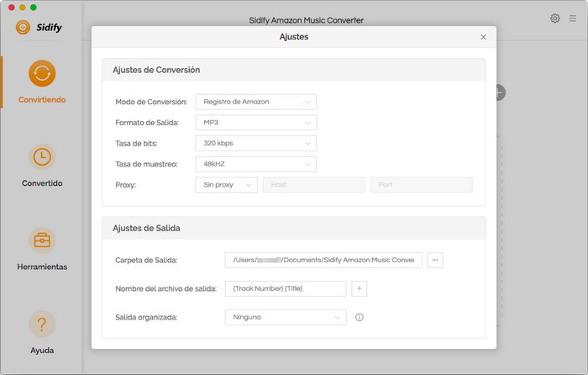
Task: Click the Ajustes de Salida heading
Action: tap(146, 228)
